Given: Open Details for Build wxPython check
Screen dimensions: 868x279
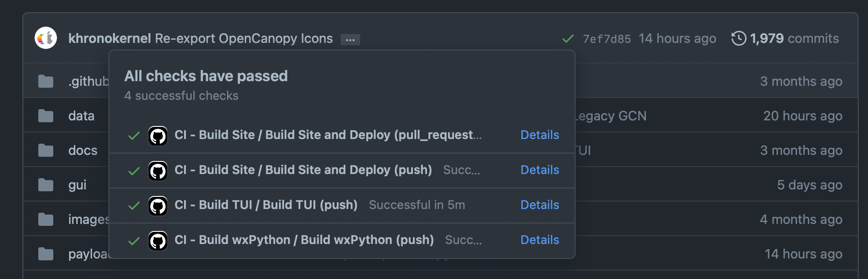Looking at the screenshot, I should point(540,240).
